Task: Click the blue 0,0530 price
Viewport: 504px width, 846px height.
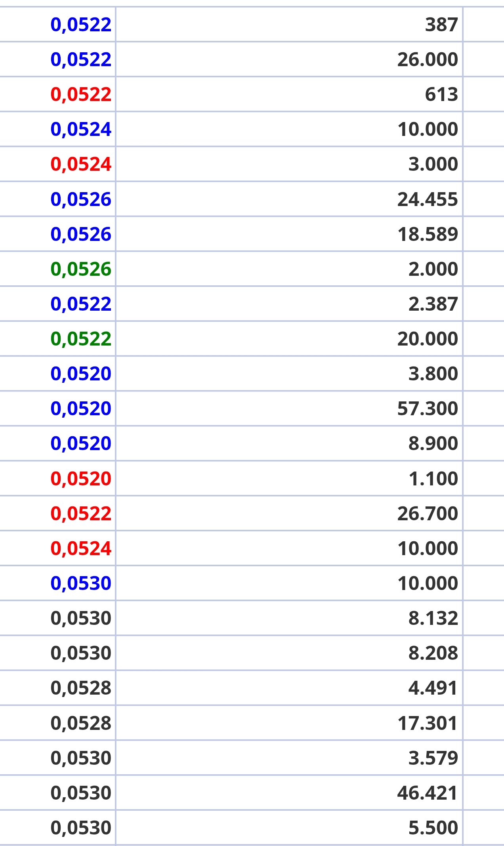Action: tap(81, 583)
